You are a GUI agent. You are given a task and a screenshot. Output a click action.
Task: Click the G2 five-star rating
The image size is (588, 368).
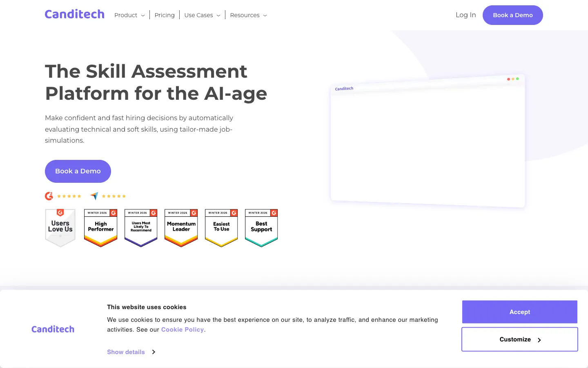[69, 196]
